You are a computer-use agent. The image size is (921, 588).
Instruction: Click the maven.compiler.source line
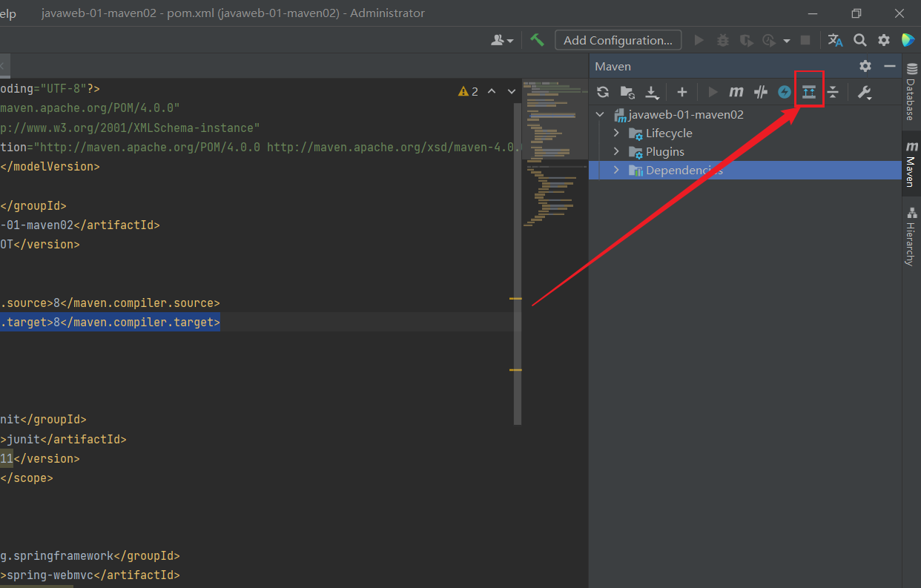tap(110, 303)
